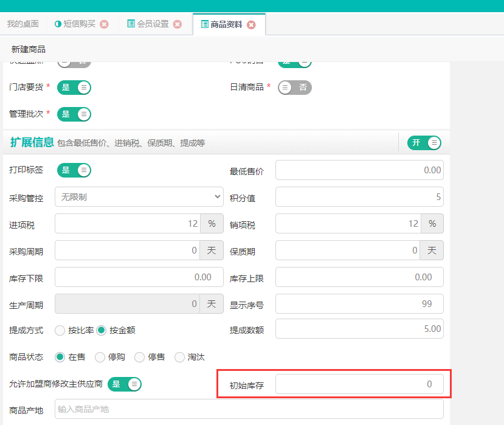The width and height of the screenshot is (504, 425).
Task: Close the 短信购买 tab
Action: (104, 24)
